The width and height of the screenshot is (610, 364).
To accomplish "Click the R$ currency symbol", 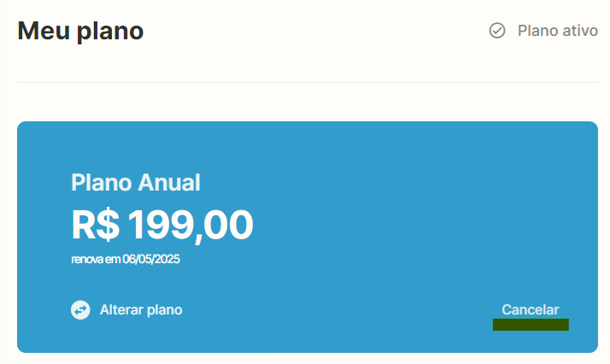I will click(96, 225).
